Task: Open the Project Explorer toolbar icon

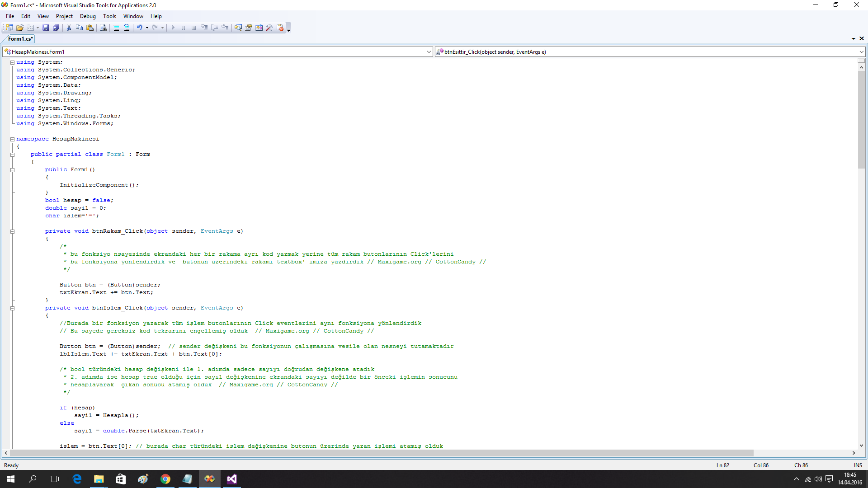Action: (x=238, y=28)
